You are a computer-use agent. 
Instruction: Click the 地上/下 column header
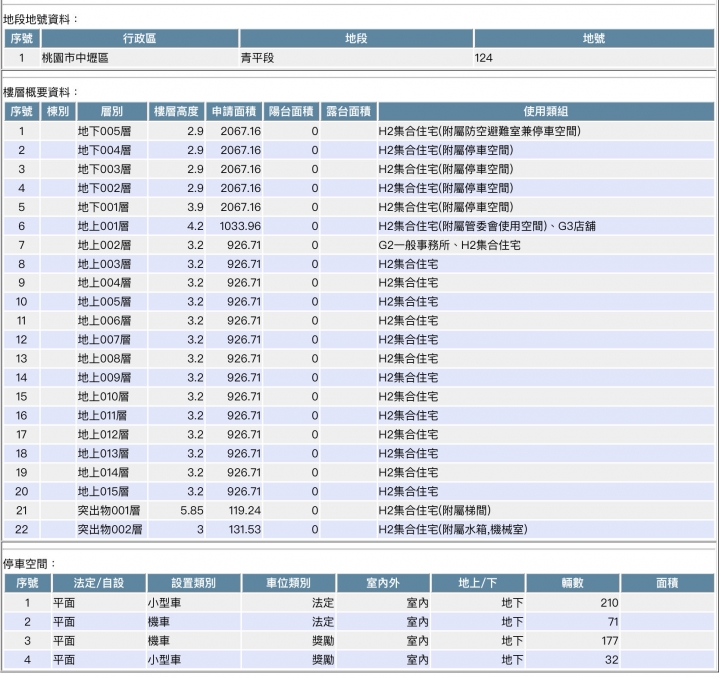pyautogui.click(x=478, y=583)
